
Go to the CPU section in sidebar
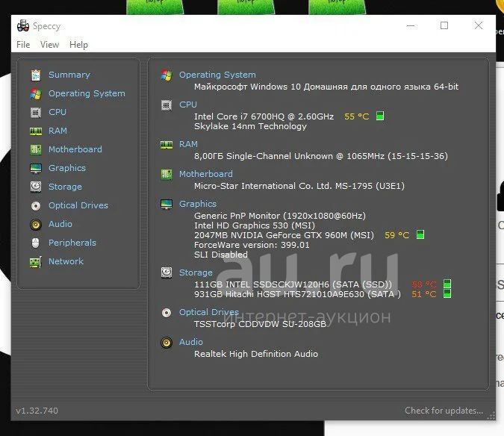57,112
